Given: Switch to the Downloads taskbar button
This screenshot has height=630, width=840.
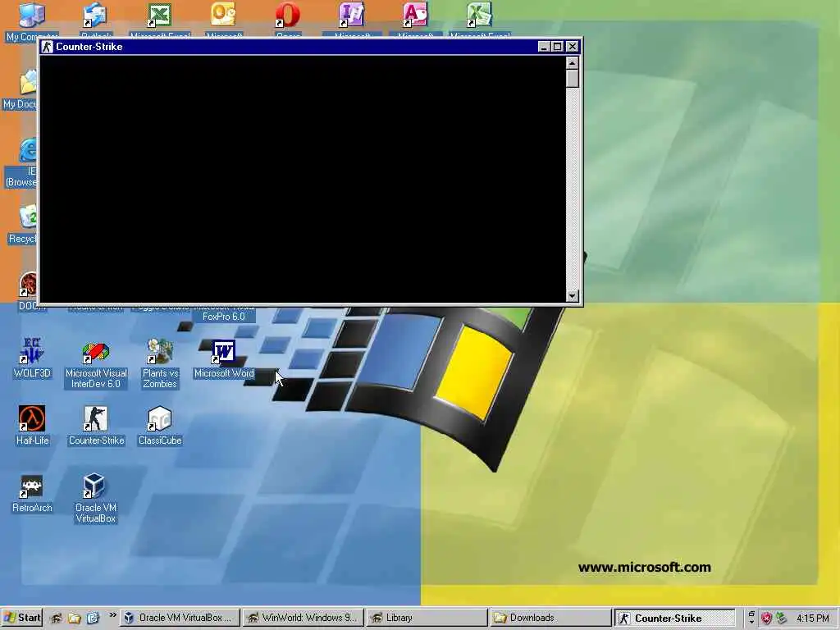Looking at the screenshot, I should (x=550, y=618).
